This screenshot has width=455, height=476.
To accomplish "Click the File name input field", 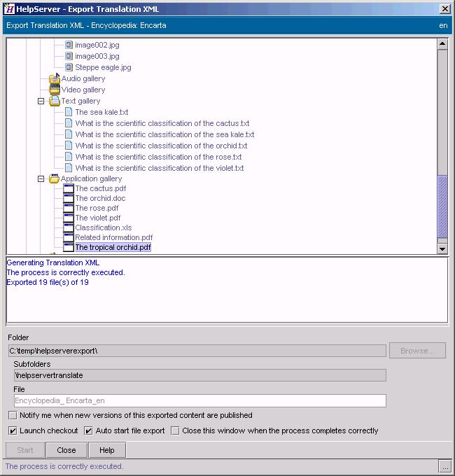I will [x=200, y=400].
